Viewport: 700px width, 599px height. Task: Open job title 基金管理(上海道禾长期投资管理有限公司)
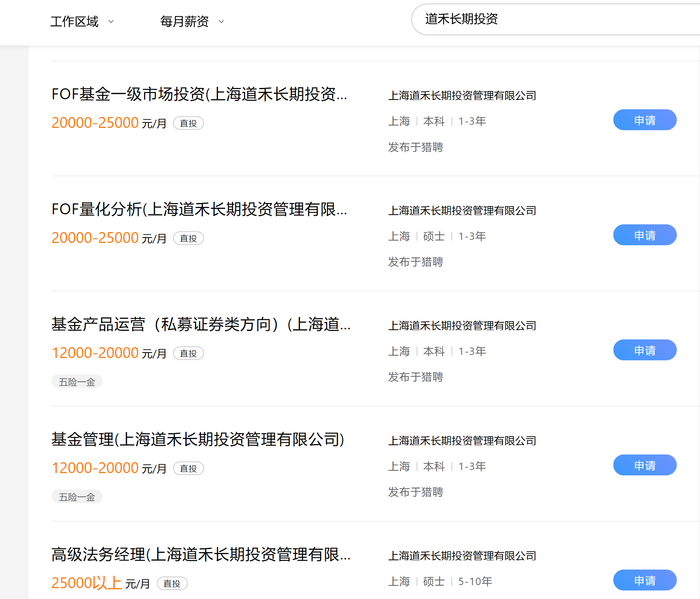coord(198,439)
